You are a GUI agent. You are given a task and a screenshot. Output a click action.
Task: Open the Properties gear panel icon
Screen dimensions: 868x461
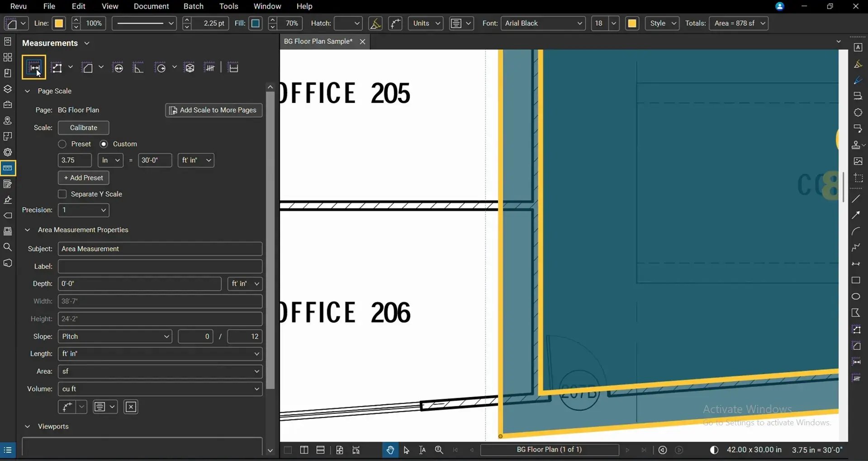pyautogui.click(x=8, y=152)
